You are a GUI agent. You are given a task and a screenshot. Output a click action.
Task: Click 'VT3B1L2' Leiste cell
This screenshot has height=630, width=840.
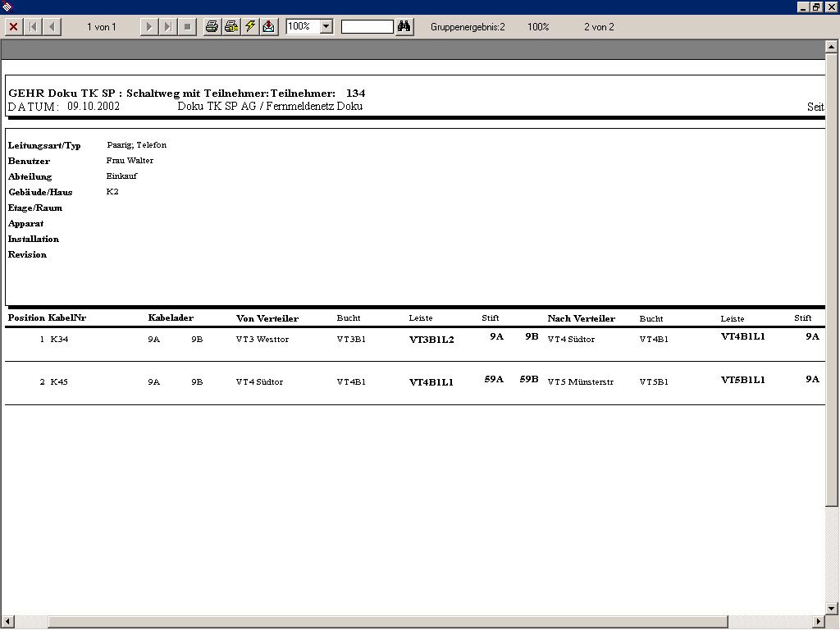coord(431,340)
